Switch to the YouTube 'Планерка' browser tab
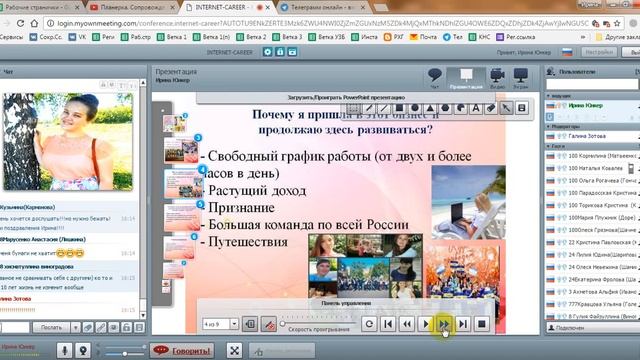 (x=132, y=7)
